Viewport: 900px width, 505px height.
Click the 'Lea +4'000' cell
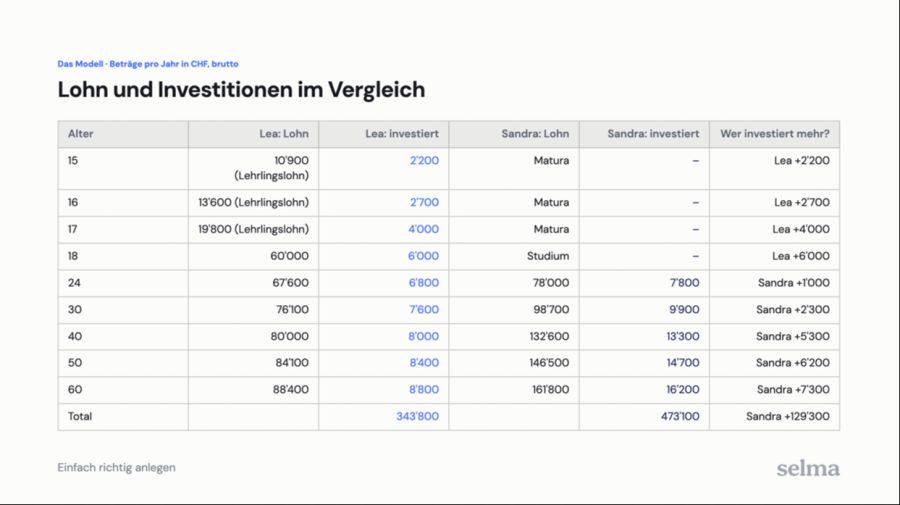click(774, 230)
